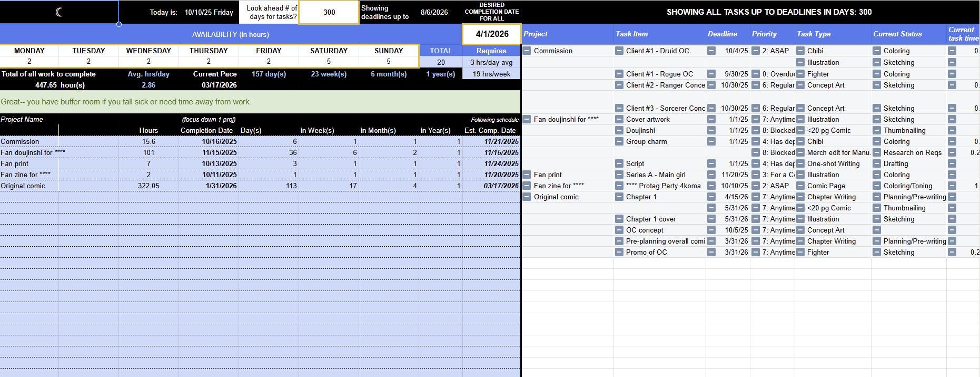This screenshot has width=980, height=377.
Task: Collapse the Promo of OC task item
Action: click(x=619, y=253)
